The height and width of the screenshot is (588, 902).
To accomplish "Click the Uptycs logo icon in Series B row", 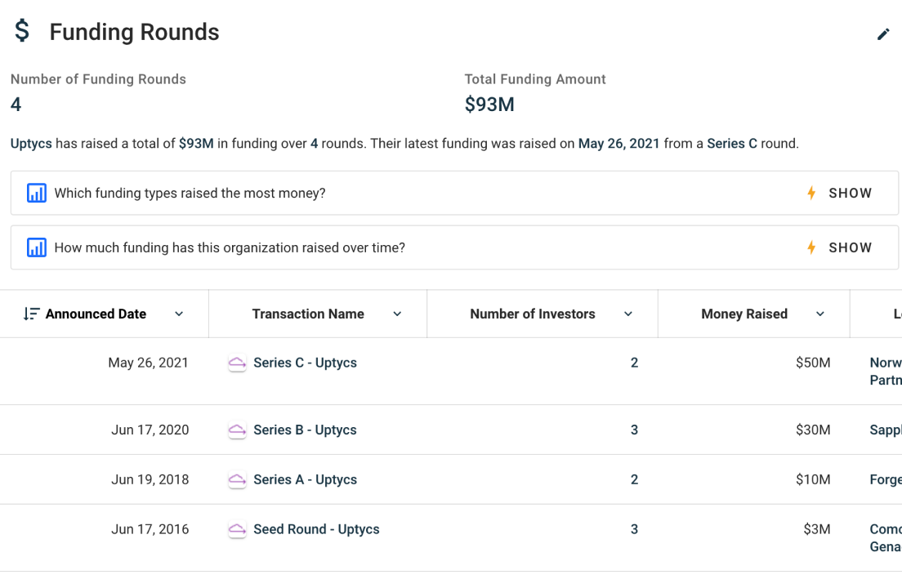I will click(x=237, y=430).
